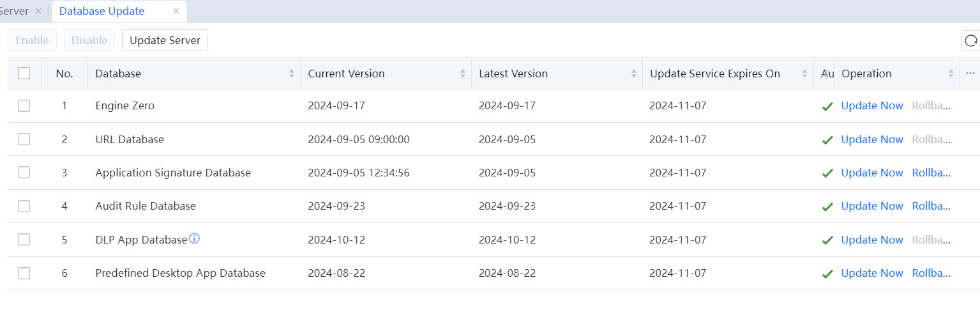Check the Engine Zero row checkbox
The height and width of the screenshot is (310, 980).
pyautogui.click(x=24, y=106)
